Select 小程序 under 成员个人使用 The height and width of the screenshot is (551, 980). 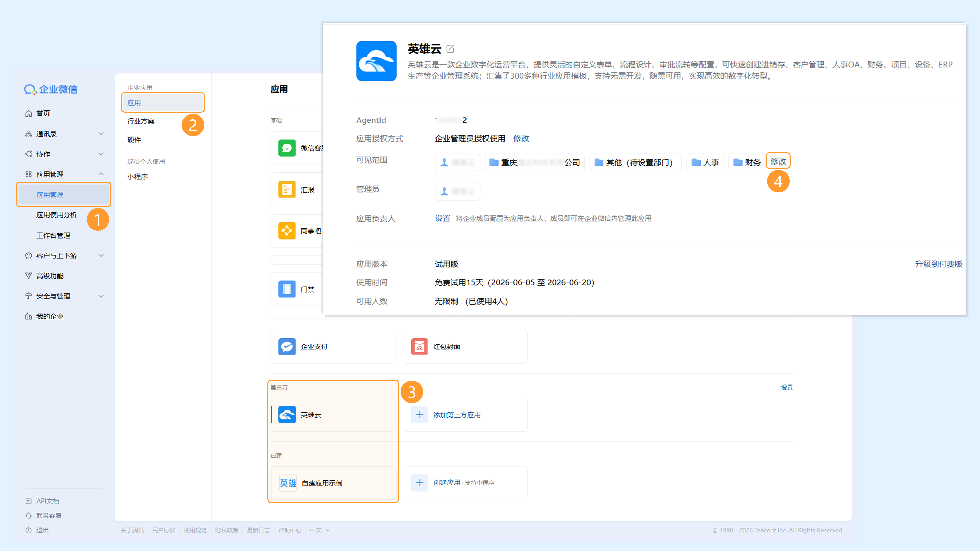point(137,177)
